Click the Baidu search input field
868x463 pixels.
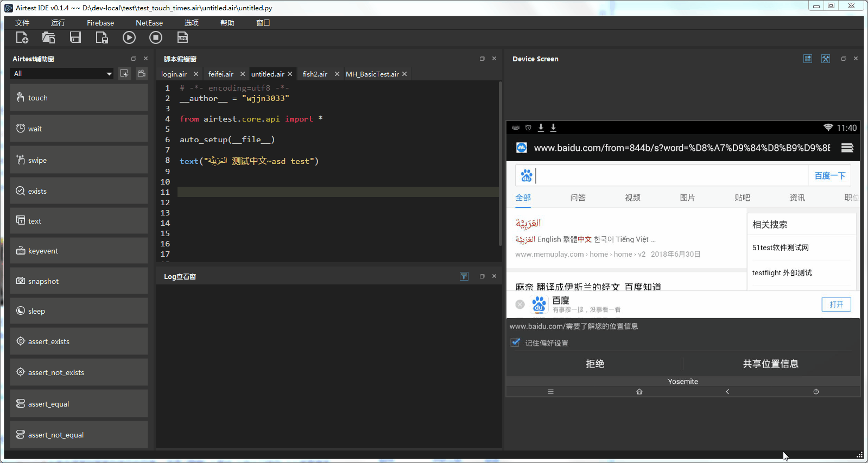tap(672, 176)
